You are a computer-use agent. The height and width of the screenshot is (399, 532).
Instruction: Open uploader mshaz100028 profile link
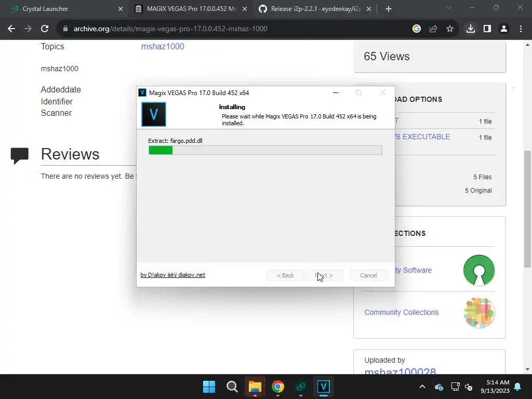pyautogui.click(x=400, y=371)
